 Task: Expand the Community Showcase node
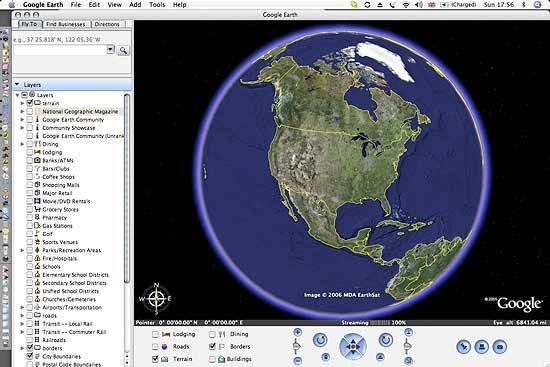pyautogui.click(x=22, y=128)
